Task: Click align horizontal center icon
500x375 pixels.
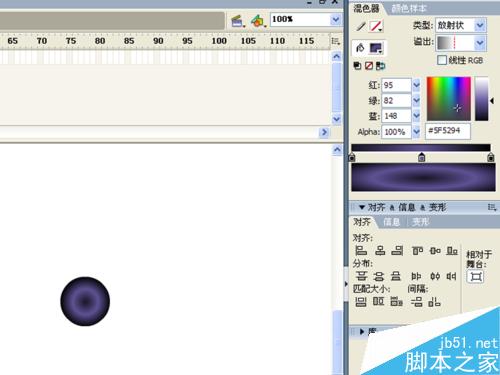Action: 380,250
